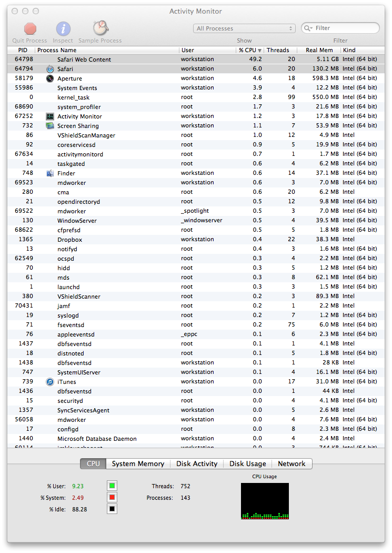The width and height of the screenshot is (392, 553).
Task: Select the appleeventsd process
Action: pyautogui.click(x=196, y=334)
